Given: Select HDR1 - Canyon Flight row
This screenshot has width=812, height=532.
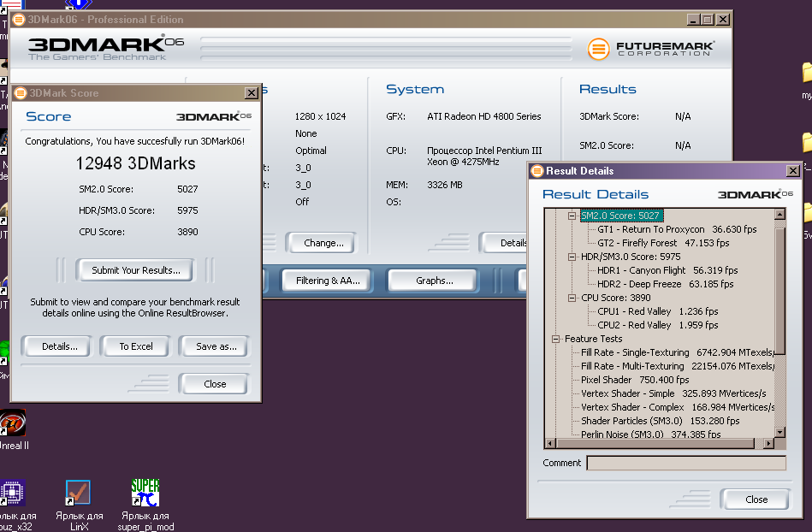Looking at the screenshot, I should coord(667,270).
